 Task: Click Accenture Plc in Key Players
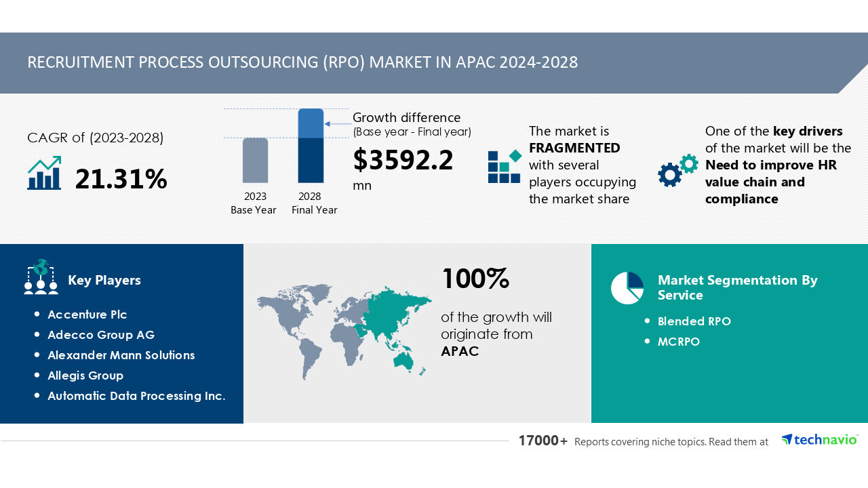point(87,314)
